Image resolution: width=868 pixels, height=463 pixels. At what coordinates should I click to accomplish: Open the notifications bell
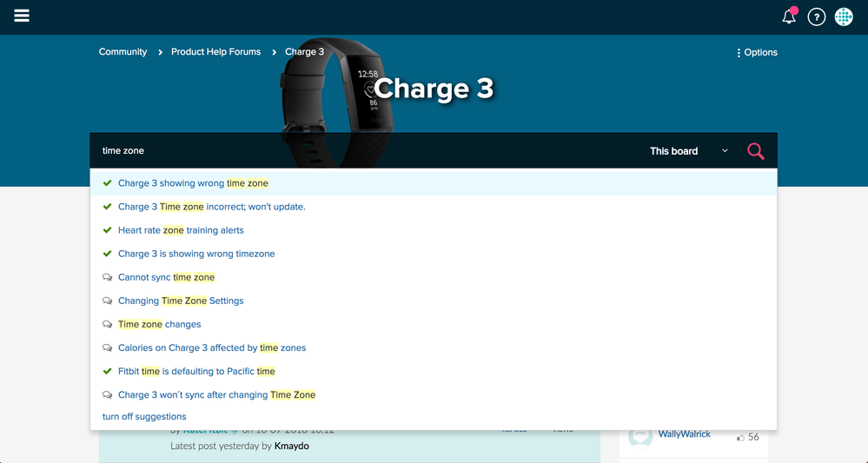pyautogui.click(x=789, y=17)
